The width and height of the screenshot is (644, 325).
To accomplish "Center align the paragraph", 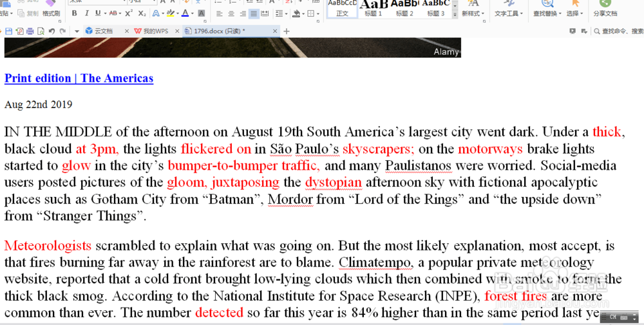I will (x=231, y=14).
